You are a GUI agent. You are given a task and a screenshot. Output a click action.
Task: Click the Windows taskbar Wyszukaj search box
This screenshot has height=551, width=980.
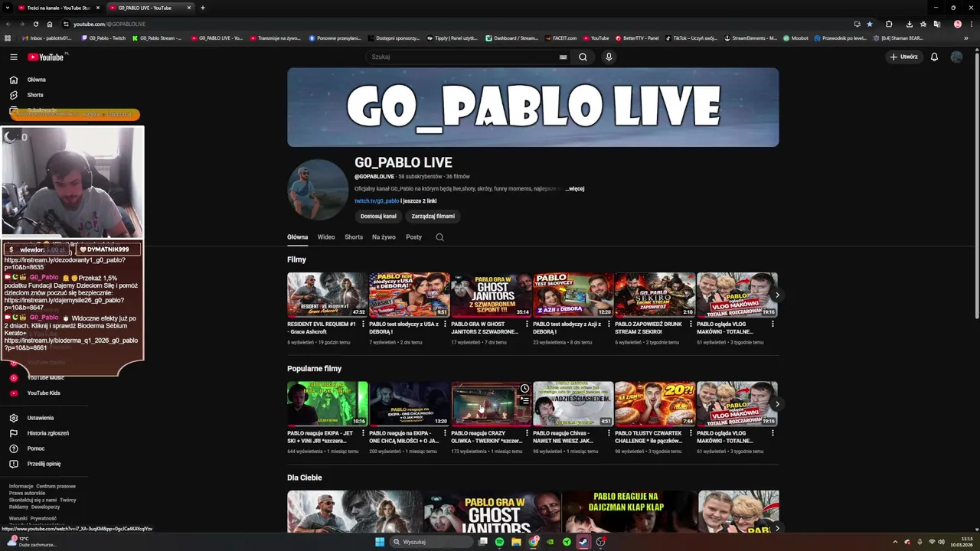coord(430,542)
